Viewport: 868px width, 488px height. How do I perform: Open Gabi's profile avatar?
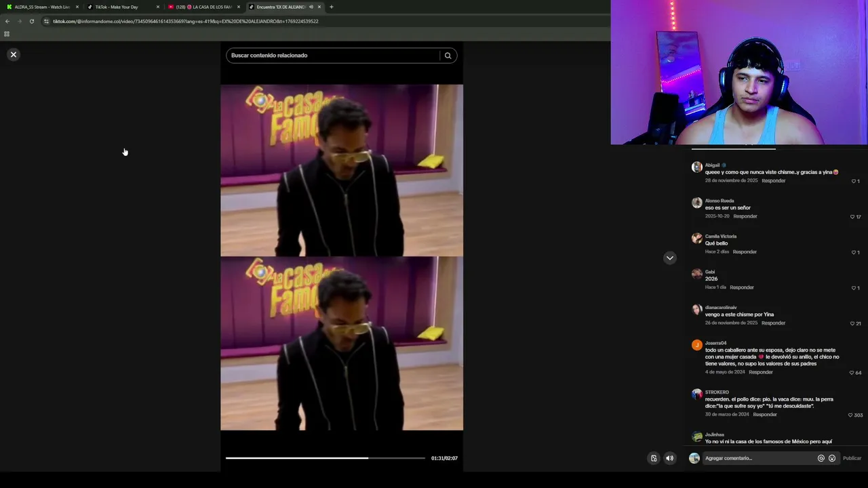[696, 274]
